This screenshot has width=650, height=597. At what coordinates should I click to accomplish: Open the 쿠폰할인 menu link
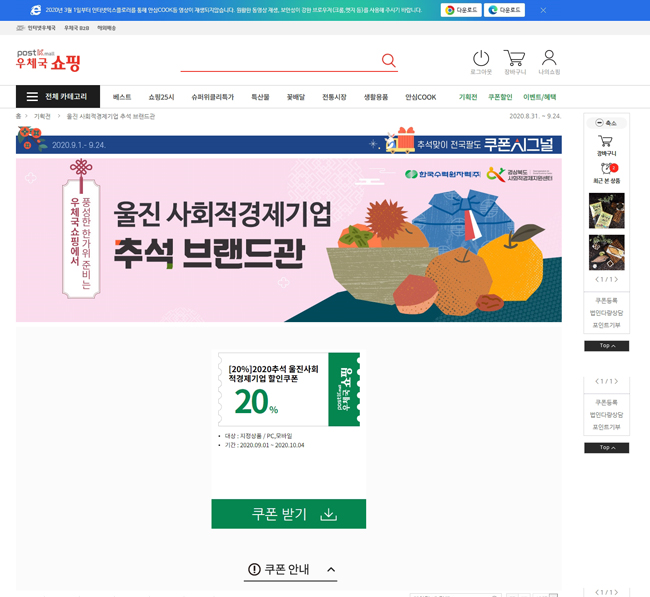click(500, 97)
